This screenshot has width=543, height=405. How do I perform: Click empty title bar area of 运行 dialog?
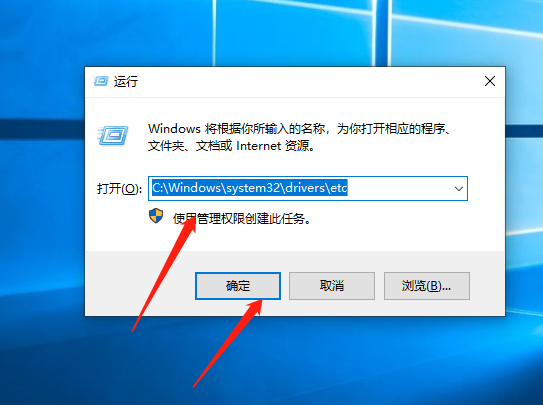point(305,82)
